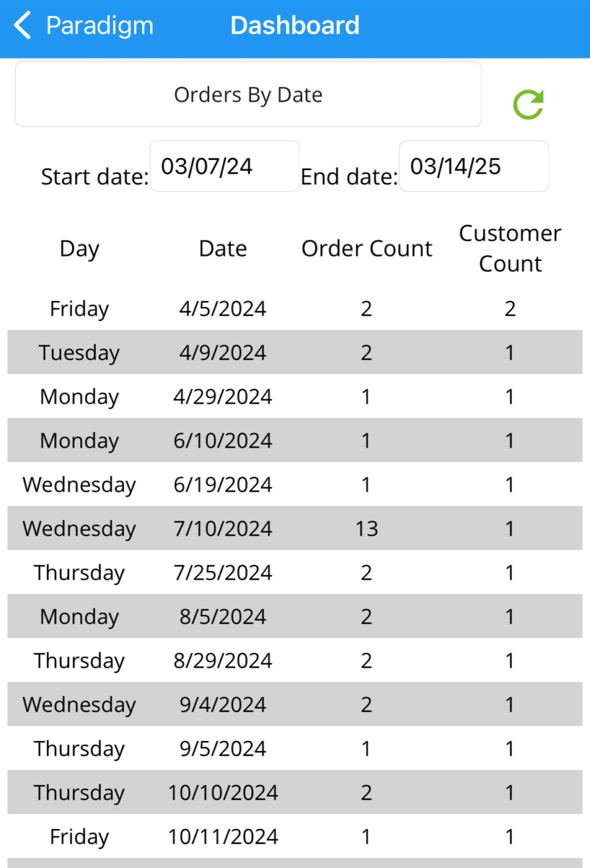Edit the Start date field 03/07/24
The height and width of the screenshot is (868, 590).
point(225,166)
